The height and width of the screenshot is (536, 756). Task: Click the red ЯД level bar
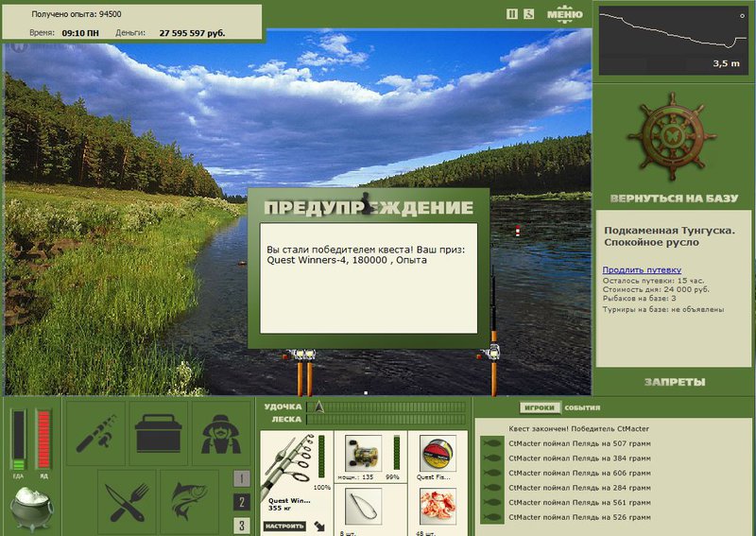43,440
